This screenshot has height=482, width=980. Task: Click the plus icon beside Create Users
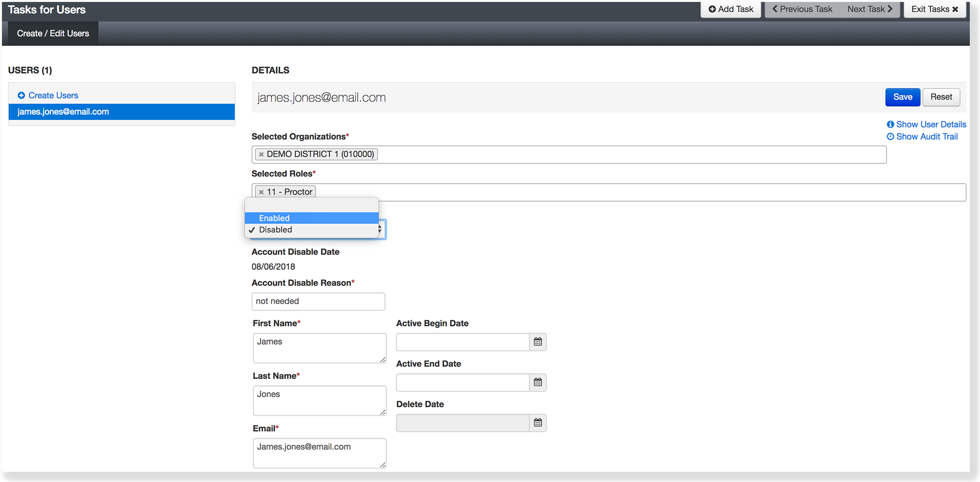21,95
